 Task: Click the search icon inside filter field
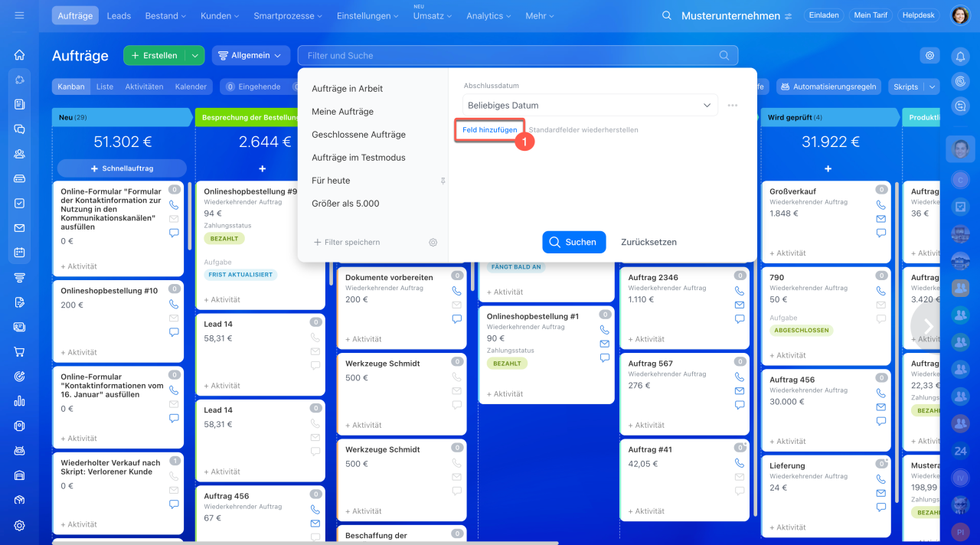tap(724, 55)
